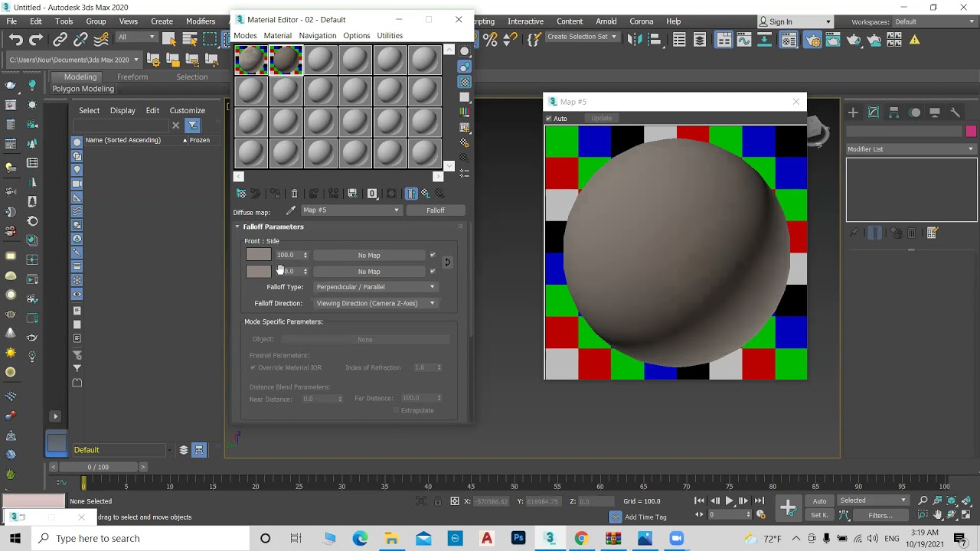Open the Create tab in command panel
Viewport: 980px width, 551px height.
tap(854, 112)
